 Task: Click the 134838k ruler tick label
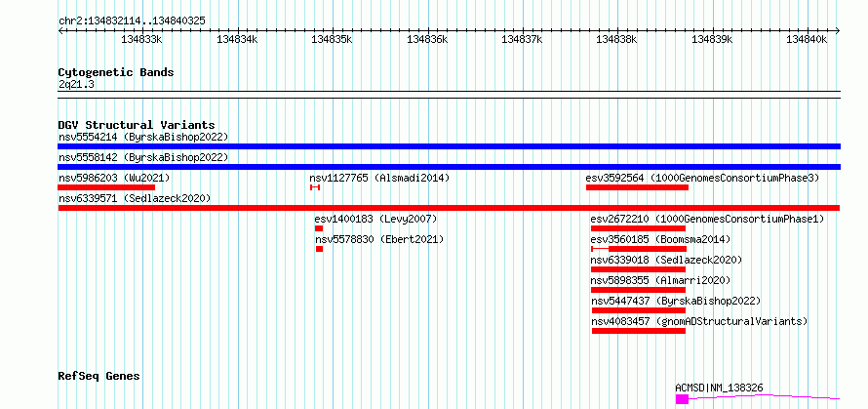click(x=616, y=40)
